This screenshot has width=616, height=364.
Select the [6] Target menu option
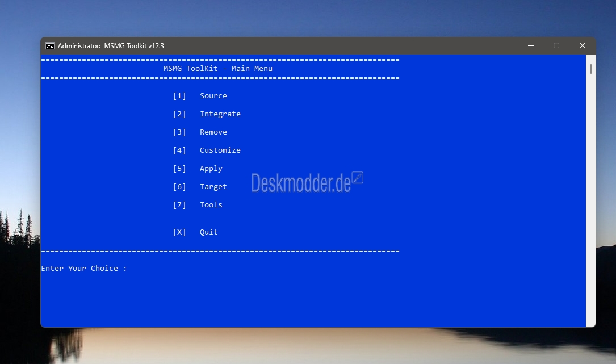click(x=200, y=187)
